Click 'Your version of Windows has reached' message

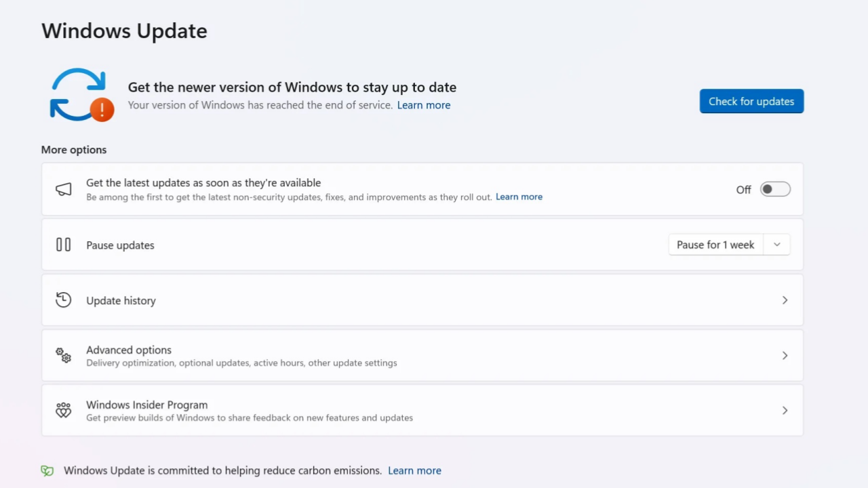click(260, 105)
